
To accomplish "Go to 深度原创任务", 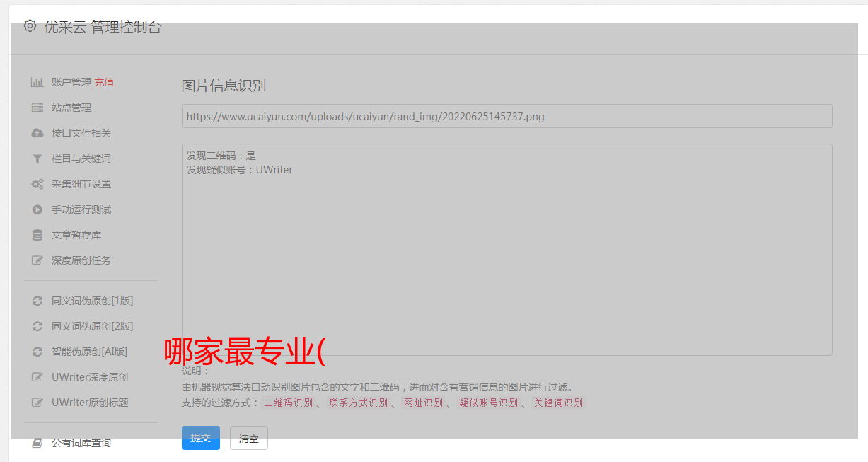I will pyautogui.click(x=81, y=260).
